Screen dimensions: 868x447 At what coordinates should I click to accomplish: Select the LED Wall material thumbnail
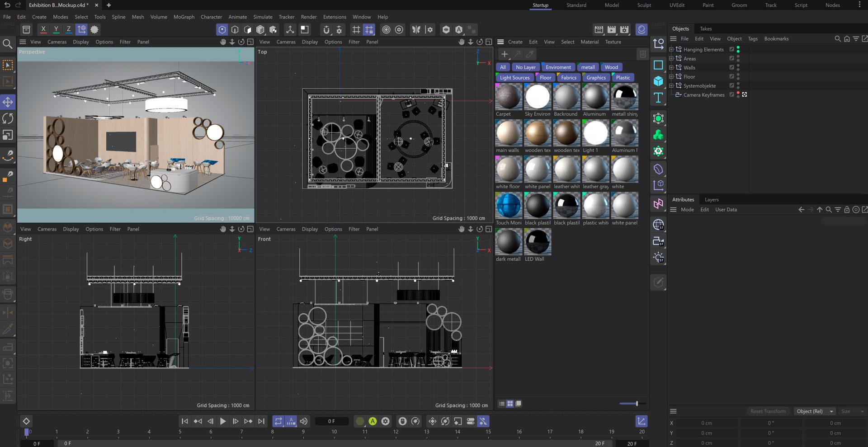[x=538, y=242]
